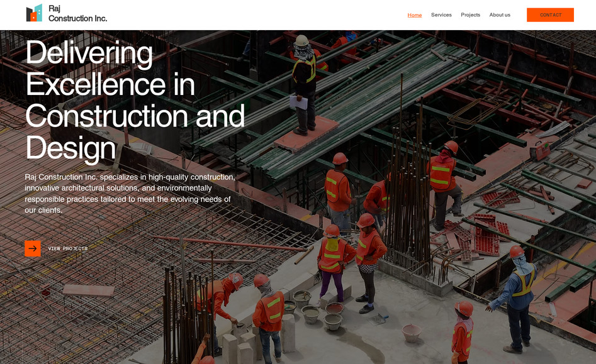Screen dimensions: 596x364
Task: Switch to the Services page
Action: click(x=441, y=14)
